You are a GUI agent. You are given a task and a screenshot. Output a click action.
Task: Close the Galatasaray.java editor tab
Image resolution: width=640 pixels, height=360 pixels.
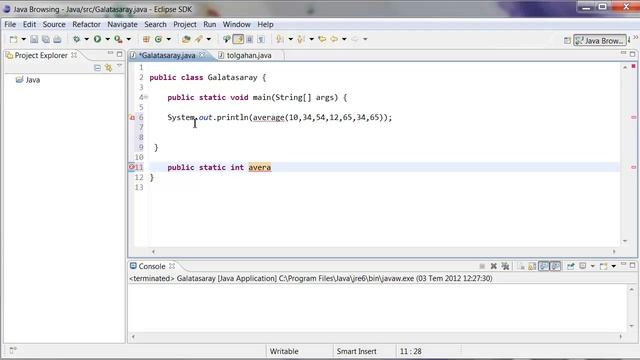[202, 55]
